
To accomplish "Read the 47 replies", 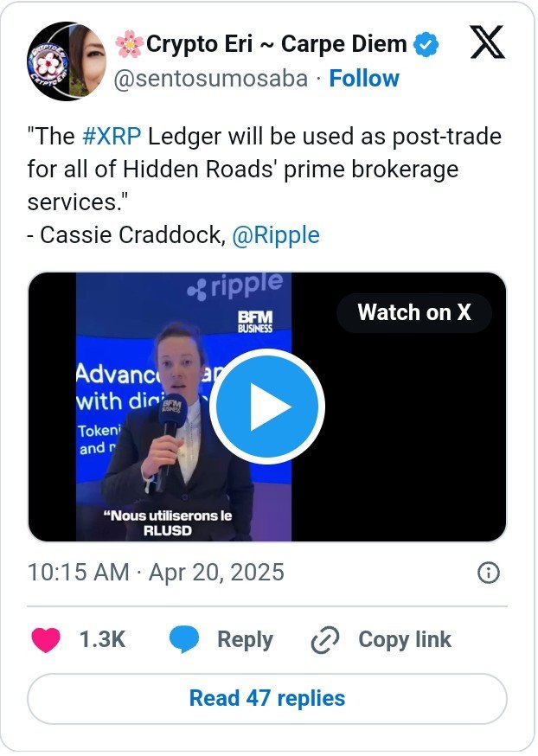I will (269, 697).
